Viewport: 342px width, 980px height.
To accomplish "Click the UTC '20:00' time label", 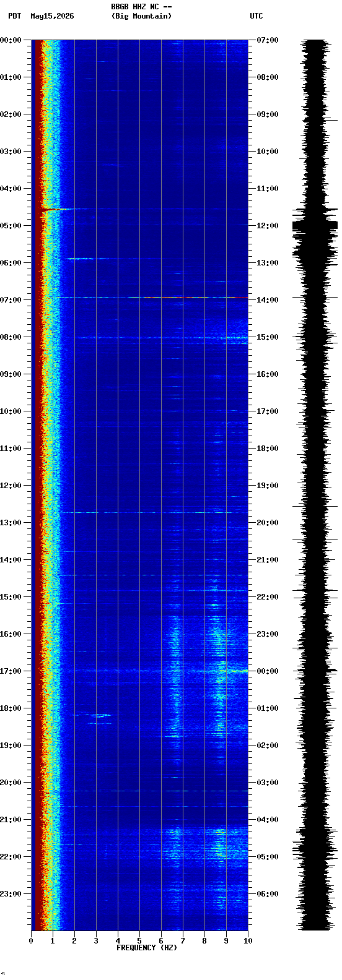I will (268, 523).
